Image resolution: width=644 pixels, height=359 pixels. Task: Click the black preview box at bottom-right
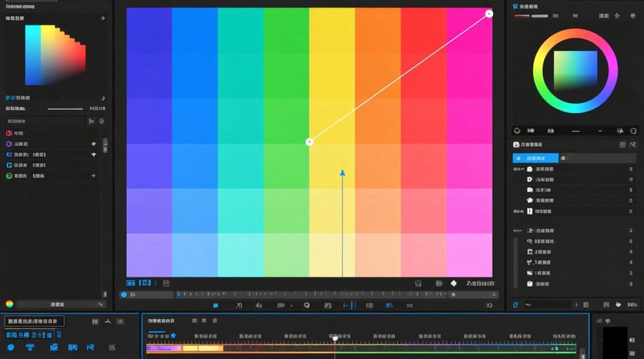pyautogui.click(x=615, y=342)
